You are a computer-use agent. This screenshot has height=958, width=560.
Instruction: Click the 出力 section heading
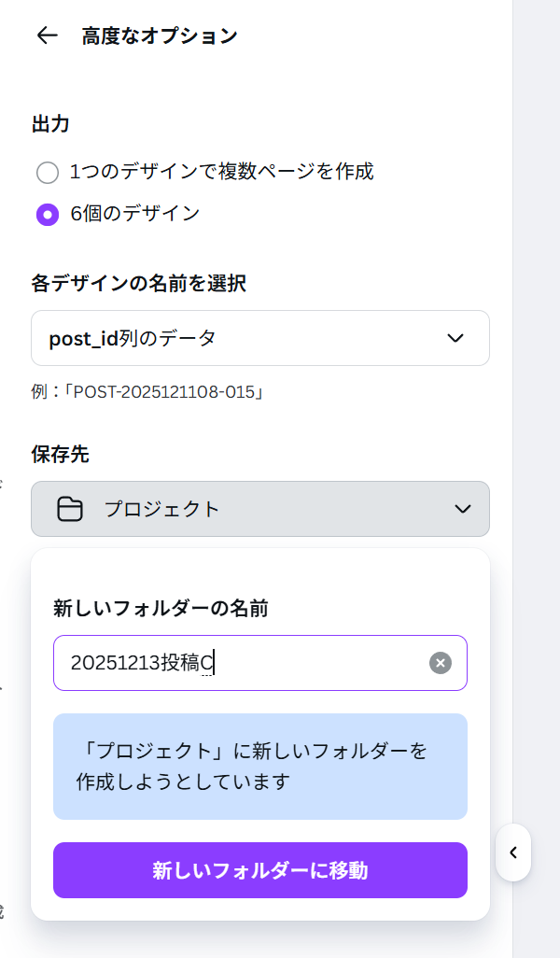click(x=51, y=124)
